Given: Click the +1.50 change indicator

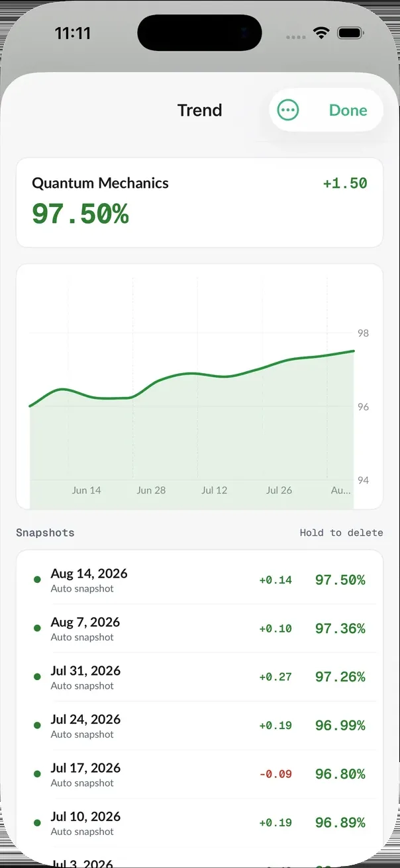Looking at the screenshot, I should pos(345,183).
